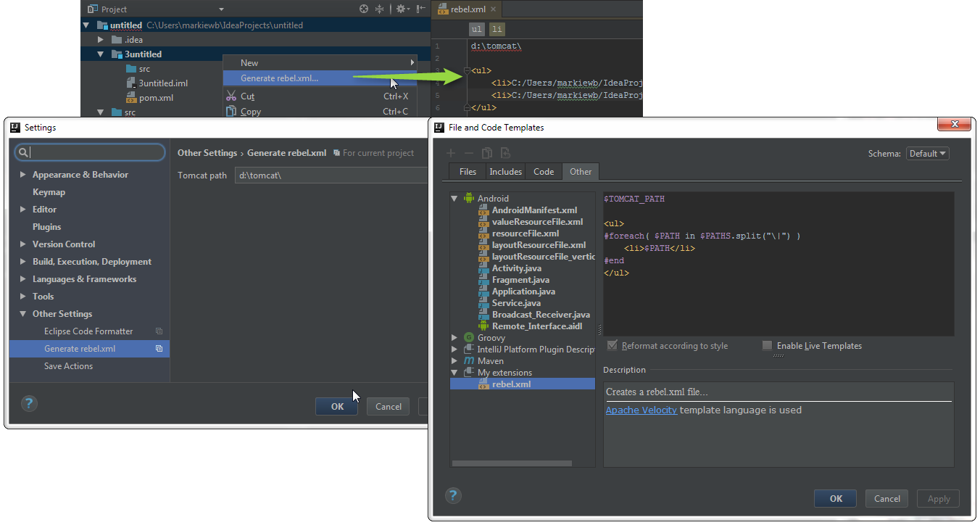This screenshot has height=525, width=980.
Task: Open the Schema Default dropdown
Action: [x=927, y=153]
